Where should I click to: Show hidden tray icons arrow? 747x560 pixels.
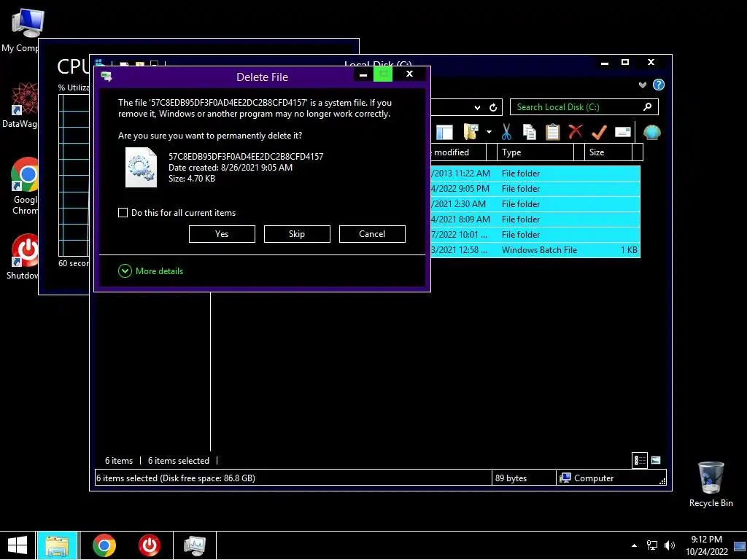(x=634, y=545)
